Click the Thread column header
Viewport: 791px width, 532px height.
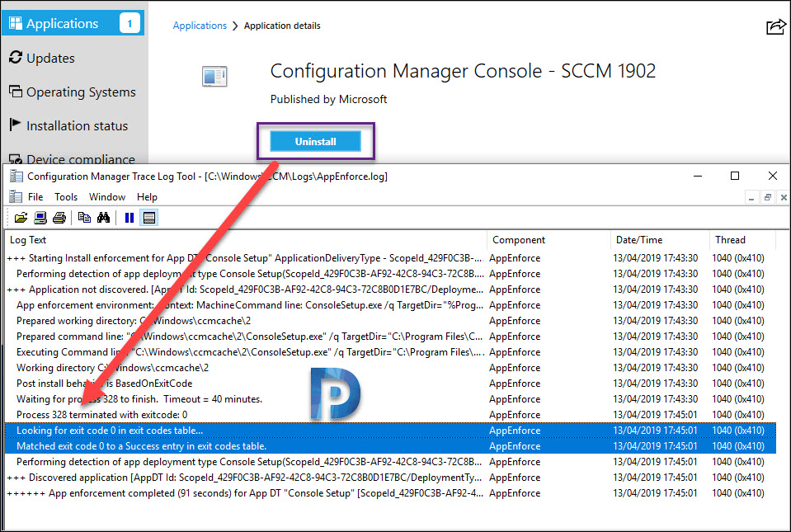coord(742,239)
